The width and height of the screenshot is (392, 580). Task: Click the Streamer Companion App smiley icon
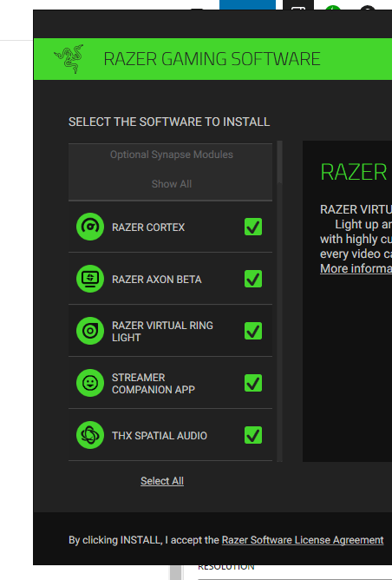point(90,383)
